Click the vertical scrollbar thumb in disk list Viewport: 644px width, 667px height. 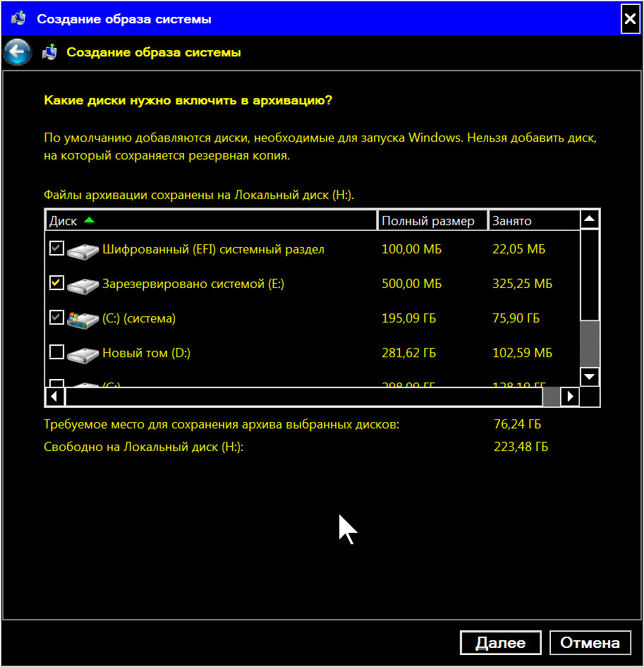point(590,343)
